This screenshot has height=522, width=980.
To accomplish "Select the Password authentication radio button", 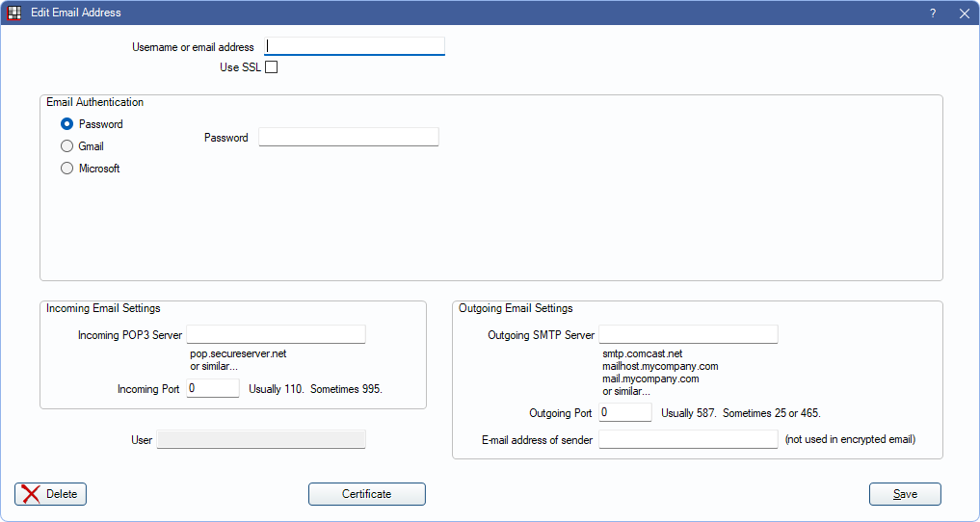I will pyautogui.click(x=67, y=124).
